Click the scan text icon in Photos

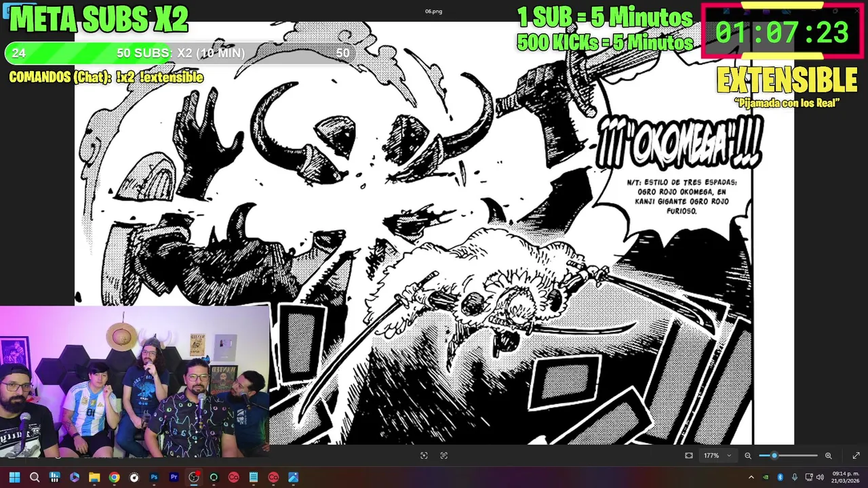444,455
